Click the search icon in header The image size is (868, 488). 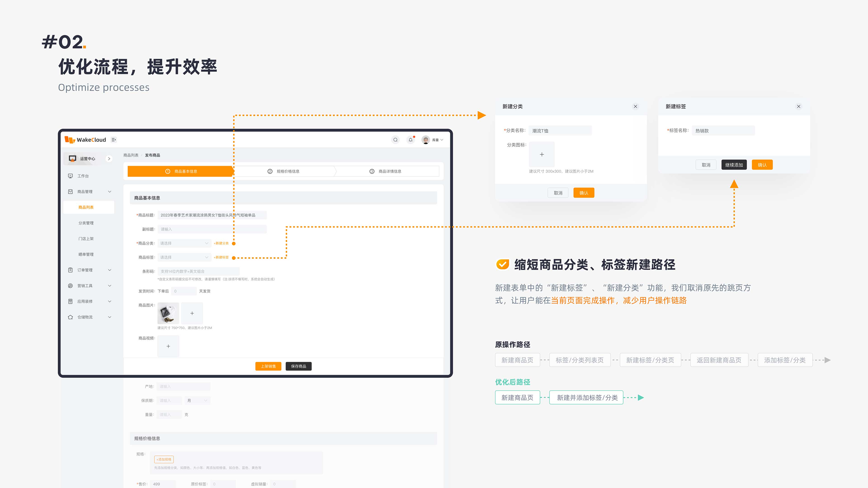tap(395, 140)
